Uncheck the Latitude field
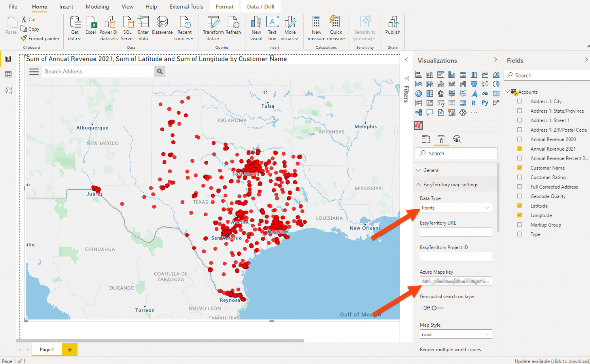This screenshot has height=364, width=590. (x=520, y=206)
